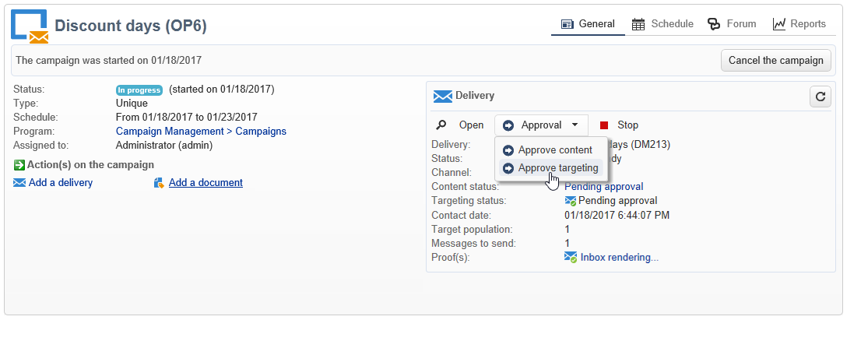The width and height of the screenshot is (868, 341).
Task: Go to the Reports tab
Action: click(x=799, y=24)
